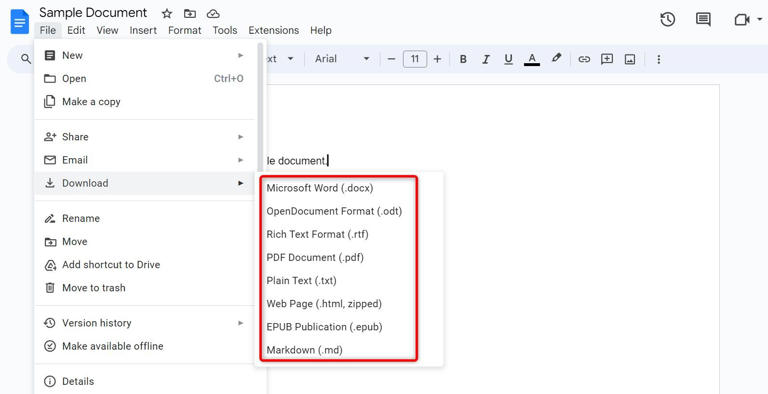Download as PDF Document (.pdf)

(x=315, y=258)
